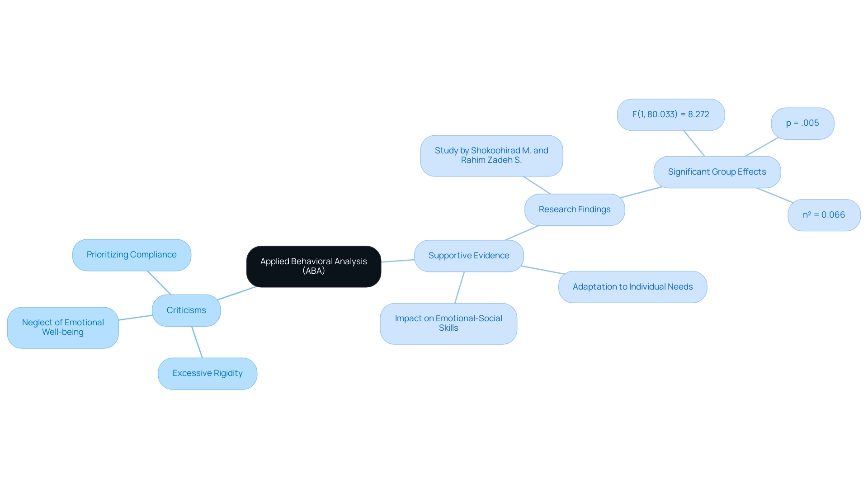Scroll the mind map canvas area

pos(434,245)
